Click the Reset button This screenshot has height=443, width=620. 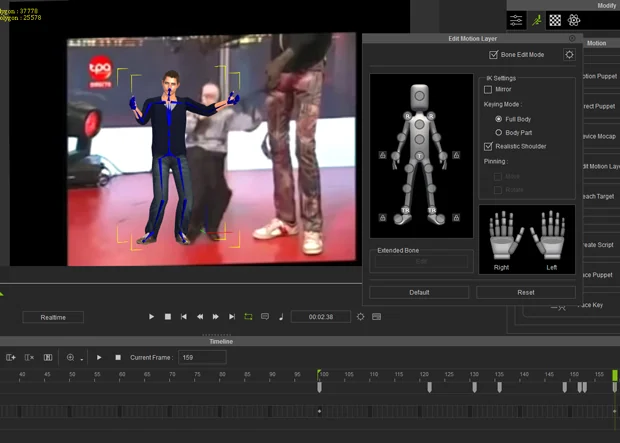pos(526,292)
